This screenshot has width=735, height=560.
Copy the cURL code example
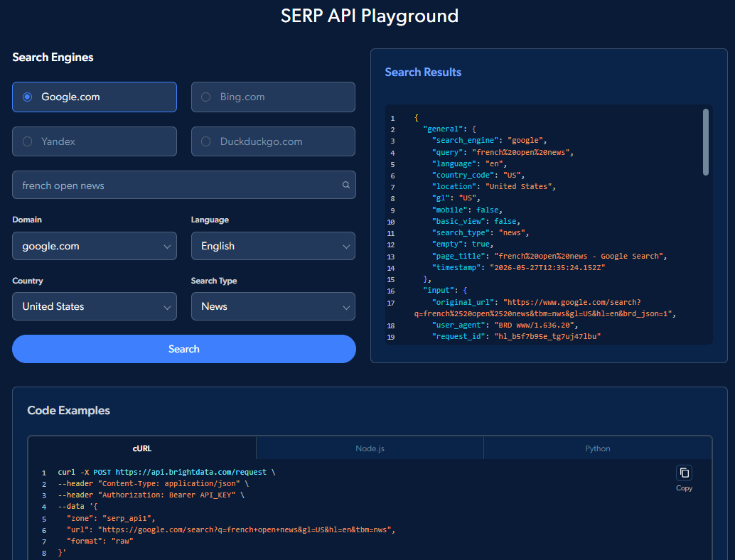[x=684, y=473]
